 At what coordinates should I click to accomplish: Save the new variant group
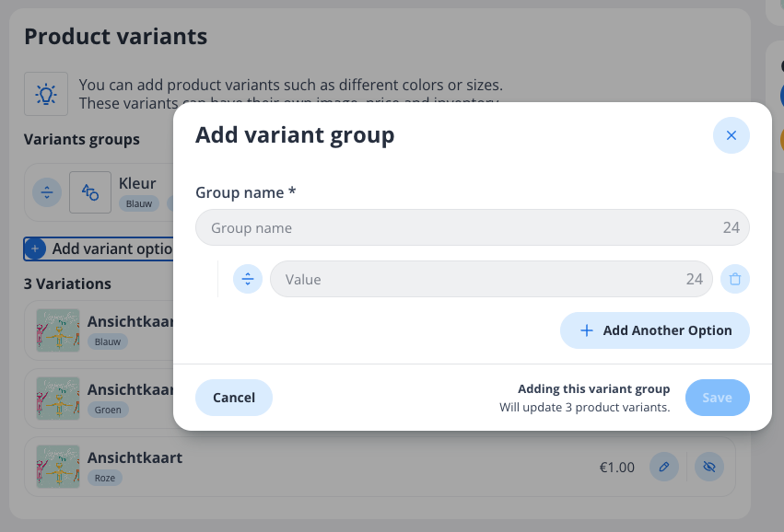(x=717, y=398)
